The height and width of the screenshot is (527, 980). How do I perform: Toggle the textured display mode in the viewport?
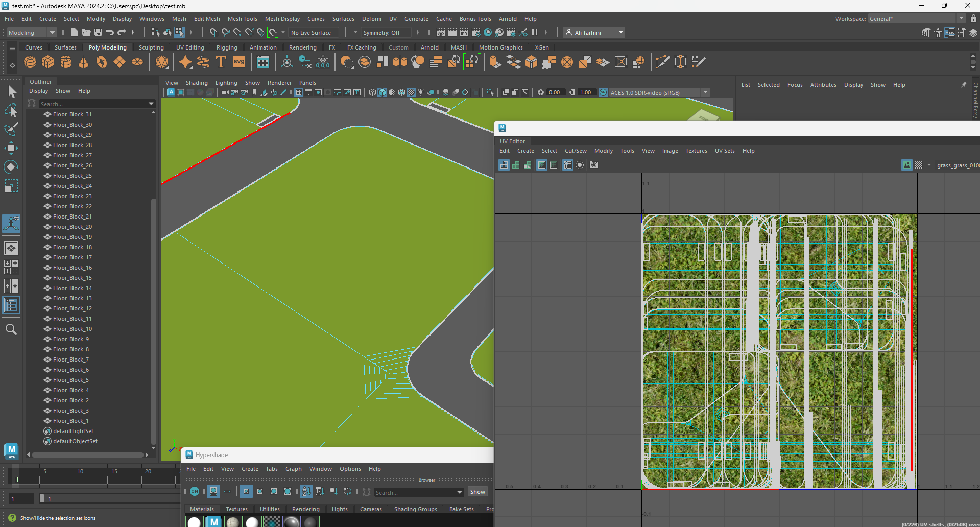coord(411,92)
